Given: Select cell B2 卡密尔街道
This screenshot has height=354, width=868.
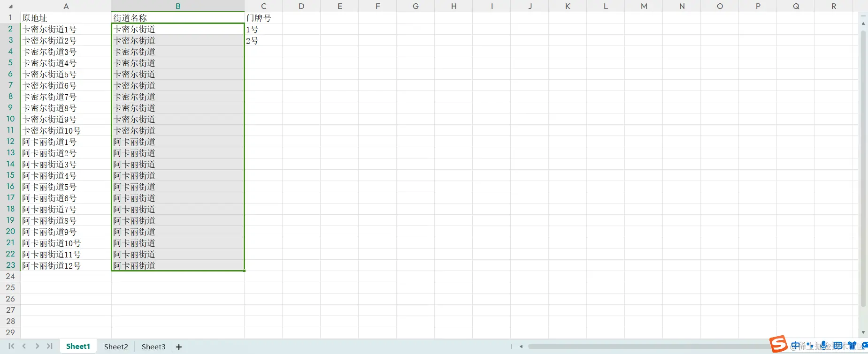Looking at the screenshot, I should click(178, 29).
